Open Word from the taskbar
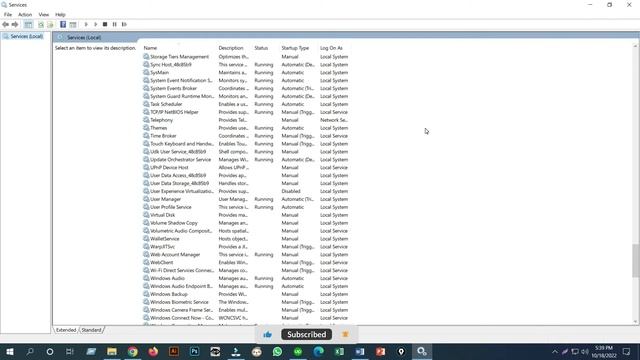Image resolution: width=640 pixels, height=360 pixels. coord(360,351)
